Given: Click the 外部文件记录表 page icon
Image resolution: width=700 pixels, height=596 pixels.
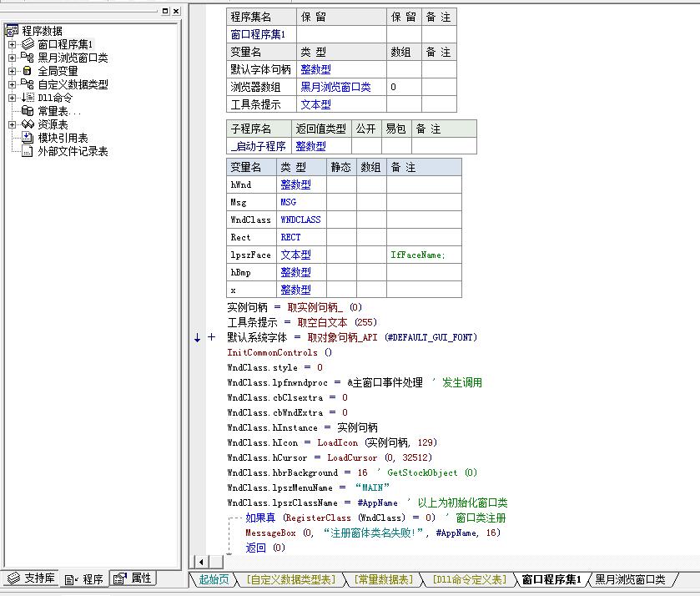Looking at the screenshot, I should coord(28,151).
